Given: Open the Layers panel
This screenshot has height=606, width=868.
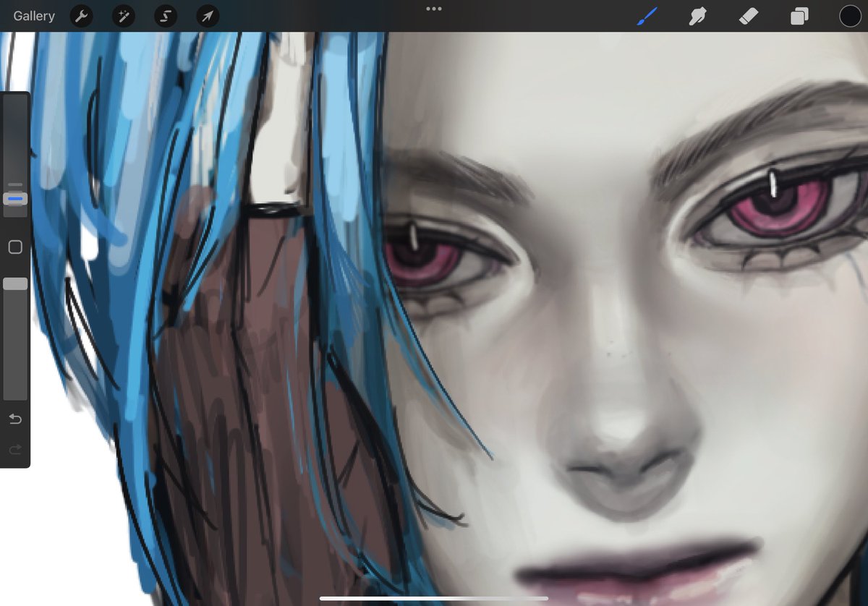Looking at the screenshot, I should pos(799,16).
